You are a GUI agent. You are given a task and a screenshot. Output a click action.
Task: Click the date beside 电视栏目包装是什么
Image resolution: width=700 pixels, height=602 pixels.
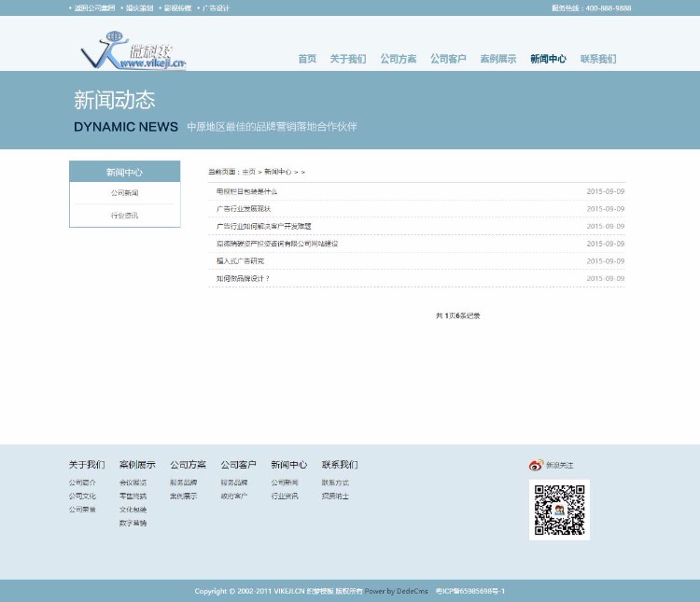pyautogui.click(x=606, y=191)
